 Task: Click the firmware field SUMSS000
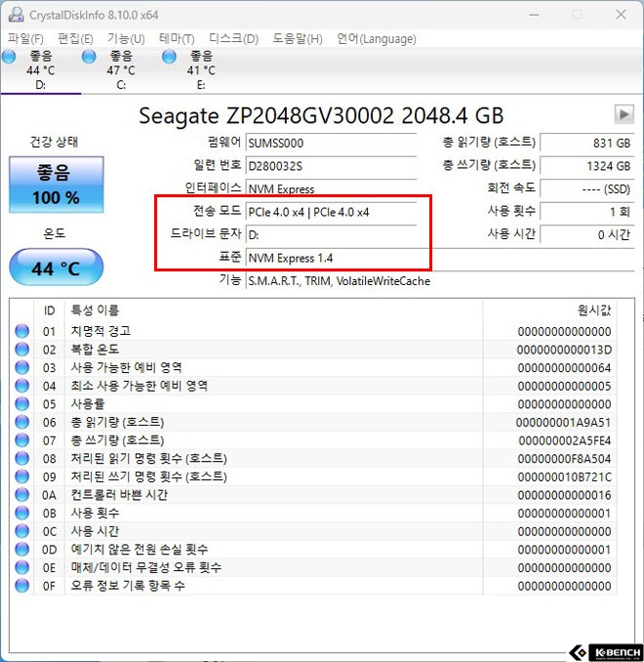[331, 143]
